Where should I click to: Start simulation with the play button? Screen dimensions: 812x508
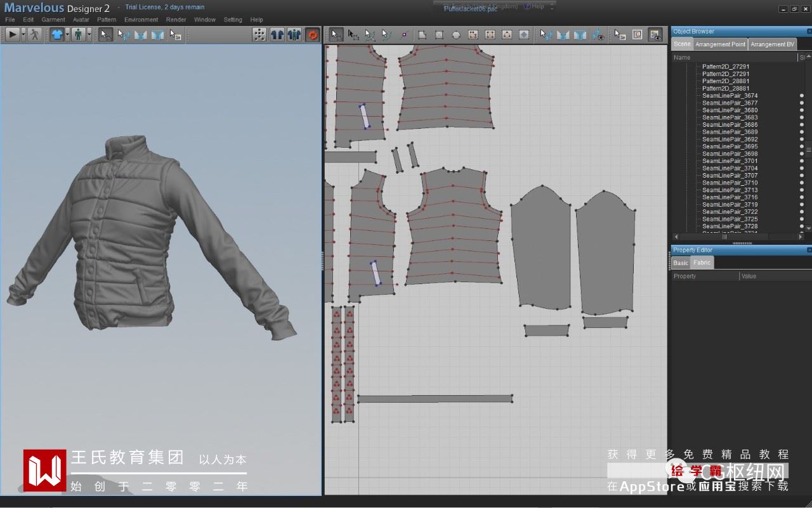11,35
